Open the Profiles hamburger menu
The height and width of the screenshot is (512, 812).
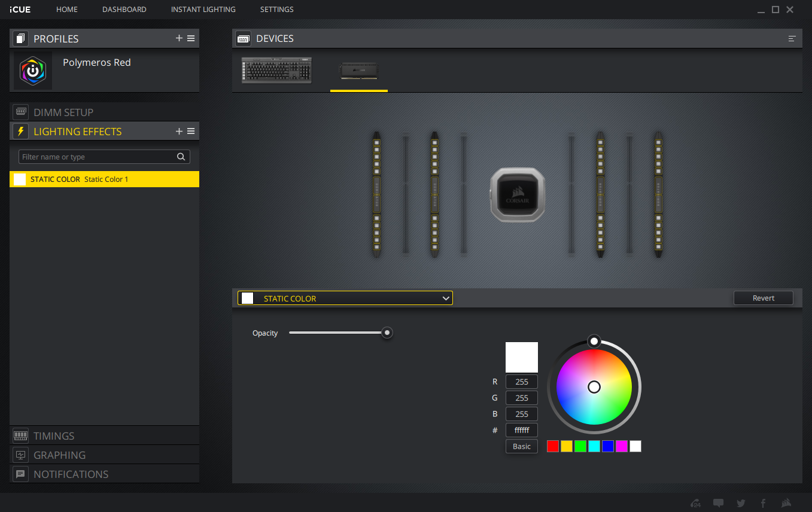(x=191, y=38)
